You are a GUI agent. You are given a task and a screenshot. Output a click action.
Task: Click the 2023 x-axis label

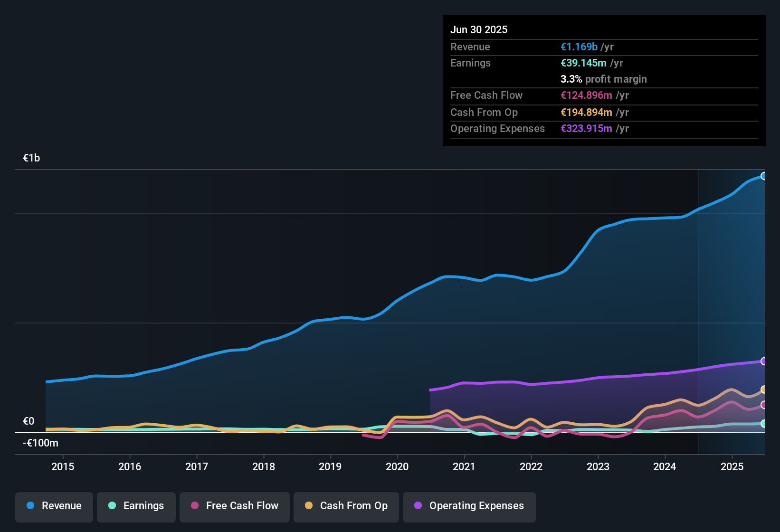coord(598,466)
